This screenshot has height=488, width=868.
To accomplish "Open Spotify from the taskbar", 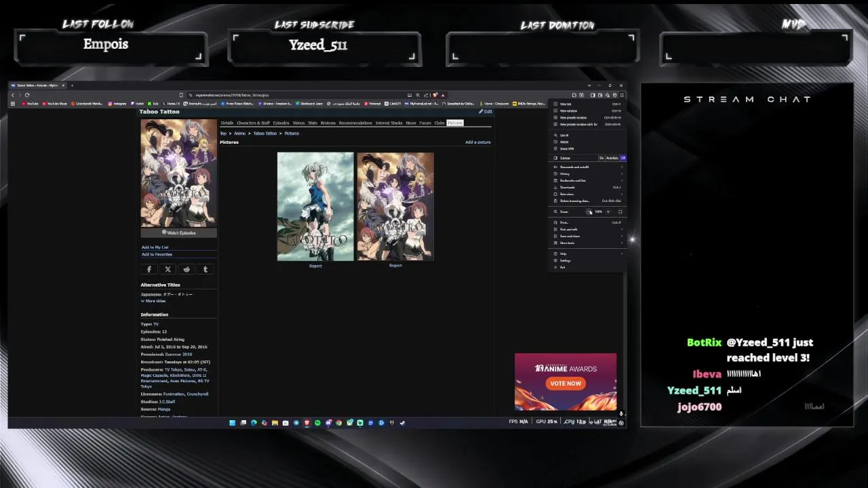I will (x=317, y=422).
